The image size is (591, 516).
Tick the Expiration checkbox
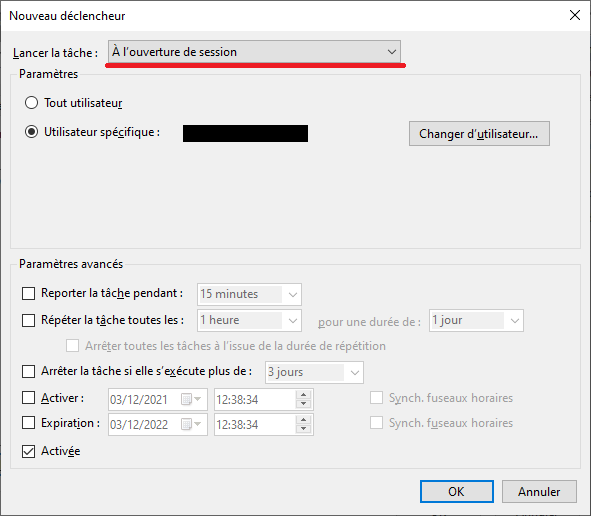click(29, 423)
